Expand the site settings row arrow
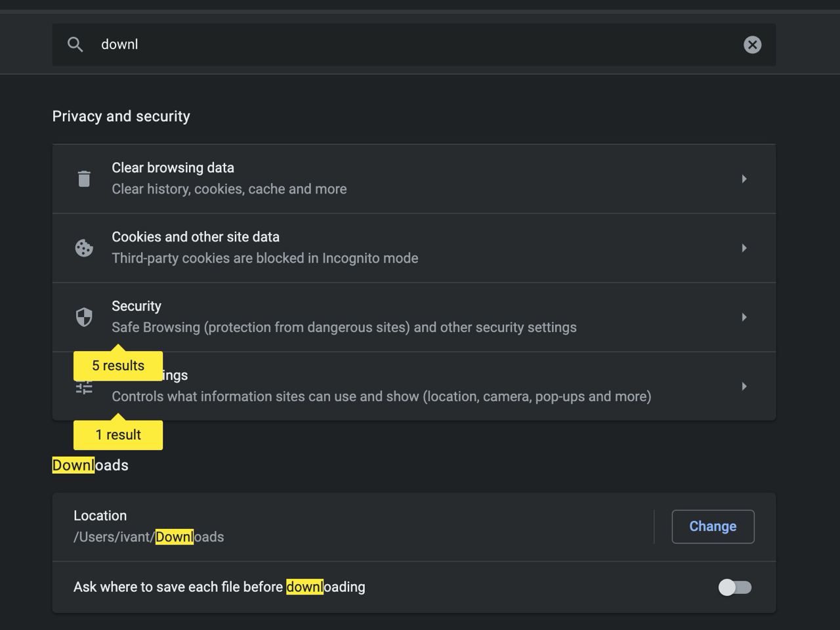The width and height of the screenshot is (840, 630). pos(744,387)
